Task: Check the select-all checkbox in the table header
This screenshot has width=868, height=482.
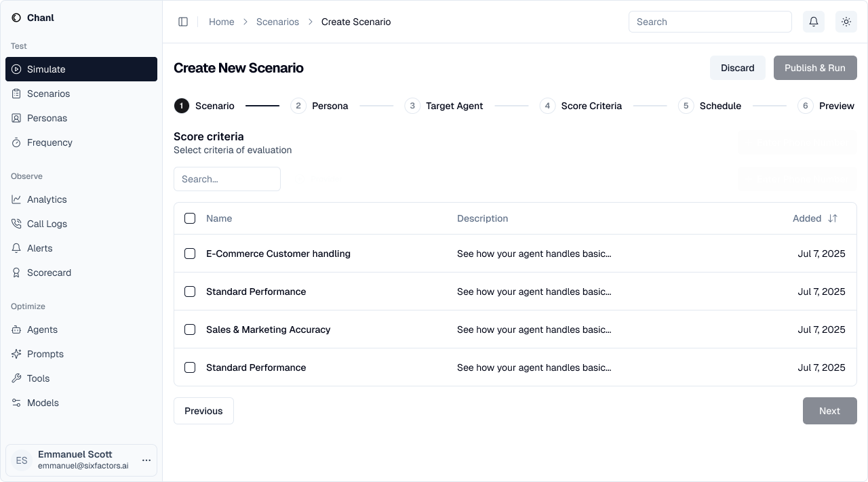Action: pos(190,218)
